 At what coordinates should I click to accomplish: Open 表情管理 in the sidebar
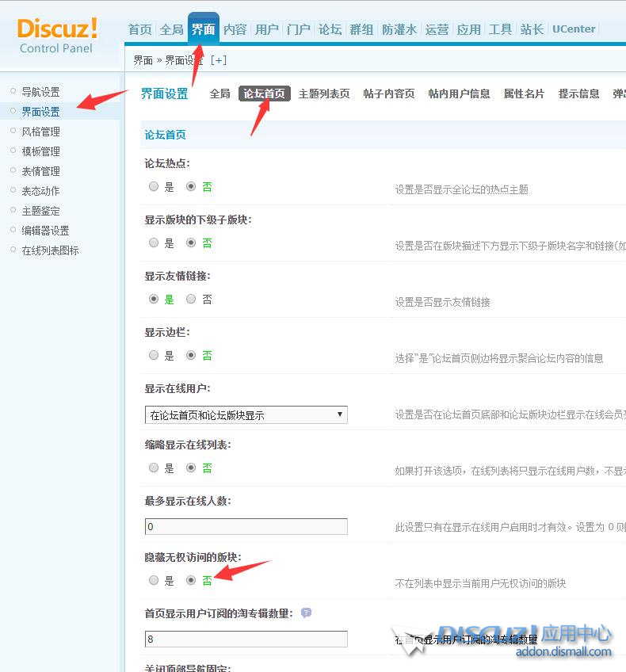click(40, 171)
